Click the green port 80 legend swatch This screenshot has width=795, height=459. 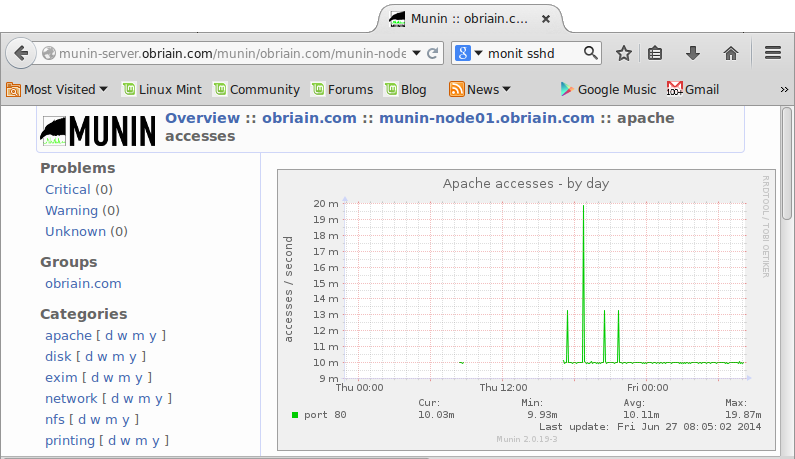[295, 415]
